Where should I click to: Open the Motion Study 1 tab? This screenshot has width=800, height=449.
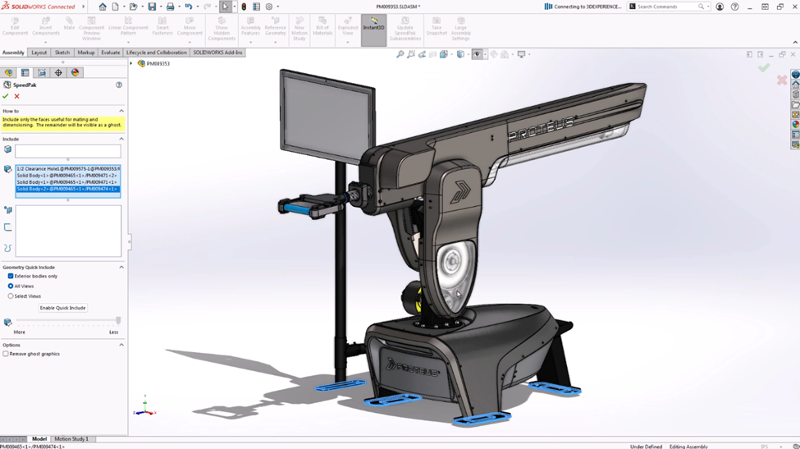tap(71, 439)
